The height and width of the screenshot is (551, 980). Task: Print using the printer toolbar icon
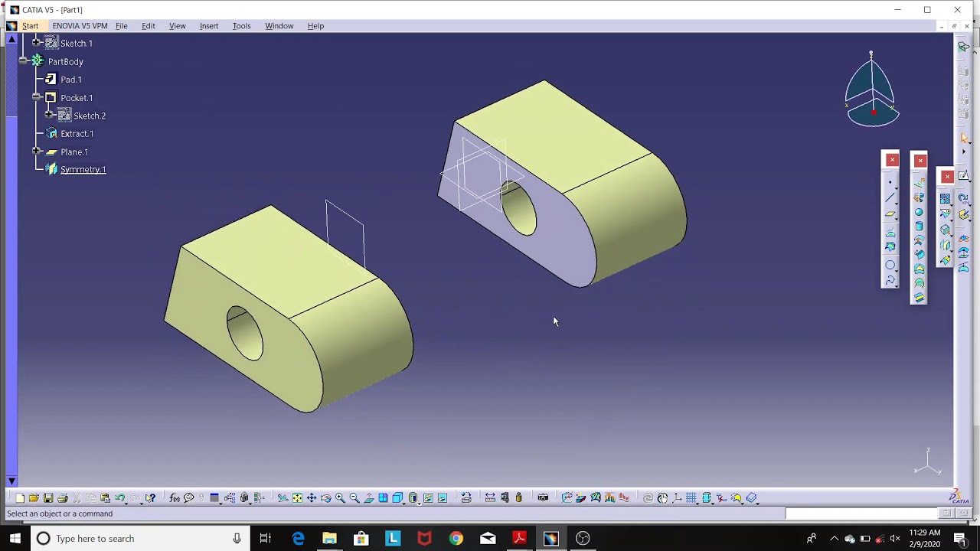(x=63, y=498)
